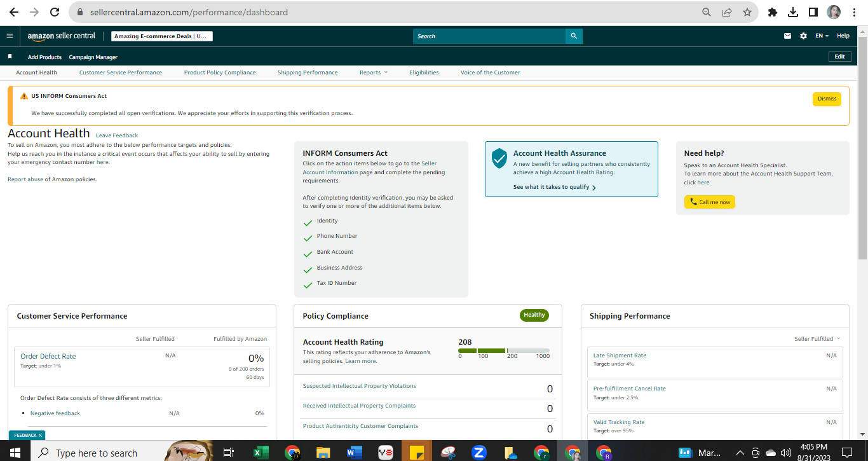The image size is (868, 461).
Task: Open Add Products link
Action: (x=44, y=57)
